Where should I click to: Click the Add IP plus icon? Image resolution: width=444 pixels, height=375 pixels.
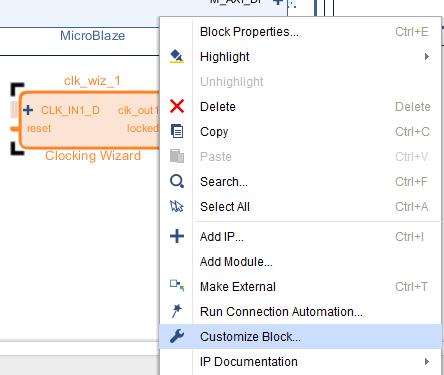[177, 236]
